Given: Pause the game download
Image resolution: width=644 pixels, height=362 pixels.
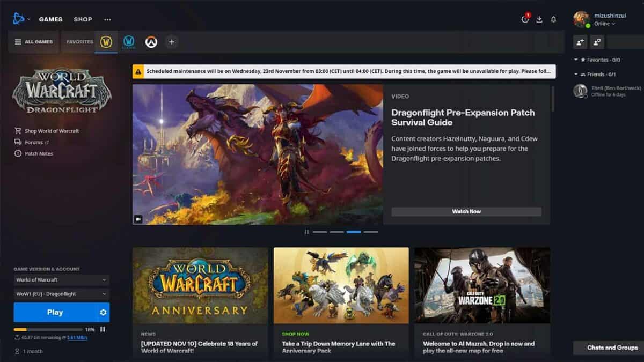Looking at the screenshot, I should coord(103,329).
